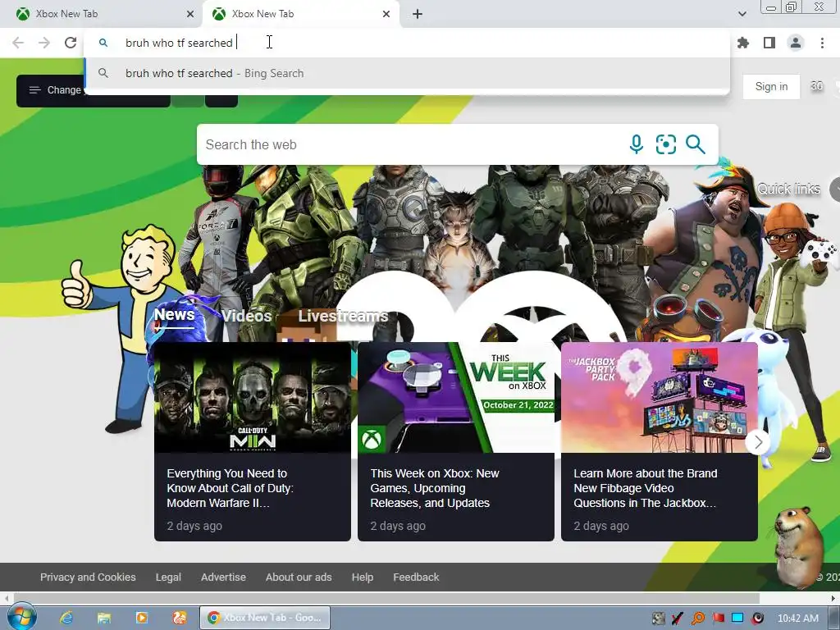Click the orange magnifier tray icon
Viewport: 840px width, 630px height.
tap(698, 619)
